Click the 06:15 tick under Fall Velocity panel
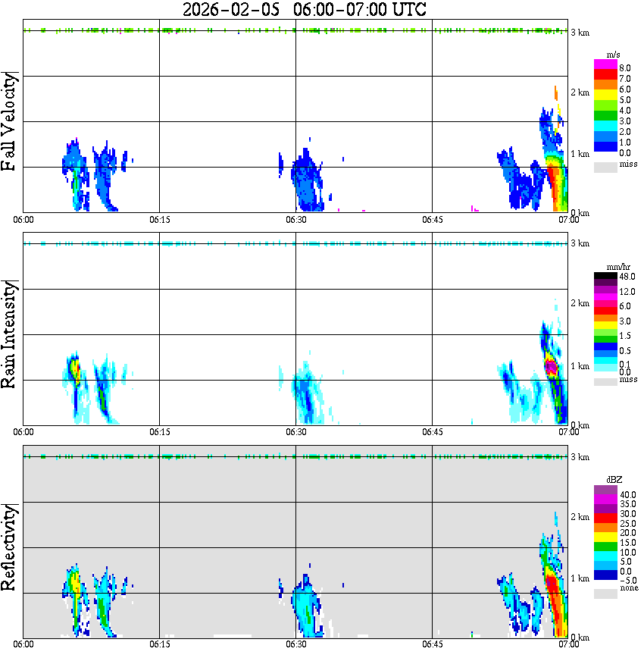 [159, 220]
